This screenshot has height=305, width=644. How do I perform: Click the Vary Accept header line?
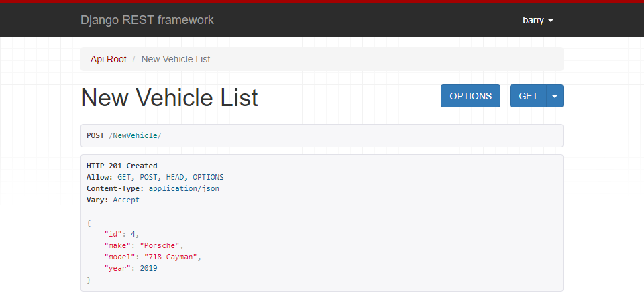[113, 200]
